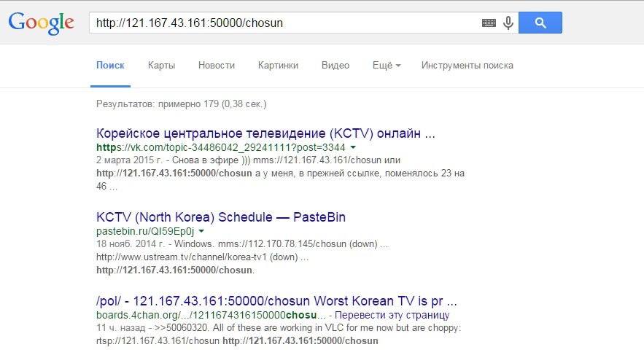Click snippet line 'http://www.ustream.tv/channel/korea-tv1 (down)'

(x=197, y=257)
